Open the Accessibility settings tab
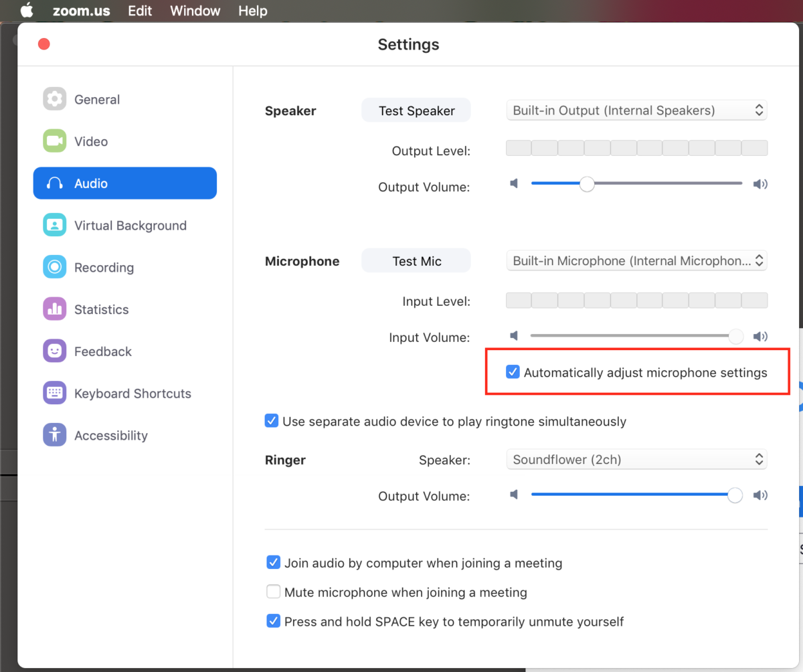The image size is (803, 672). pyautogui.click(x=125, y=435)
